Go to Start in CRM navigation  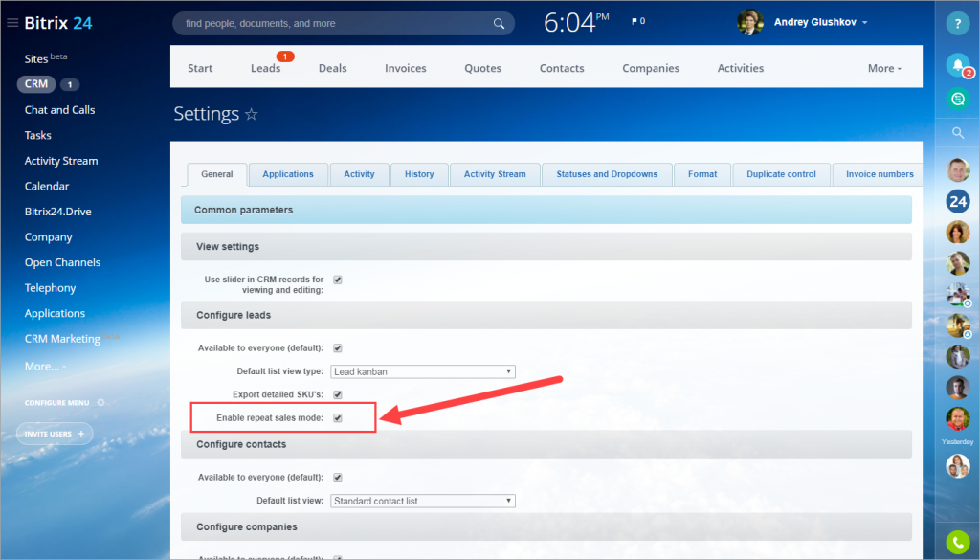coord(200,68)
